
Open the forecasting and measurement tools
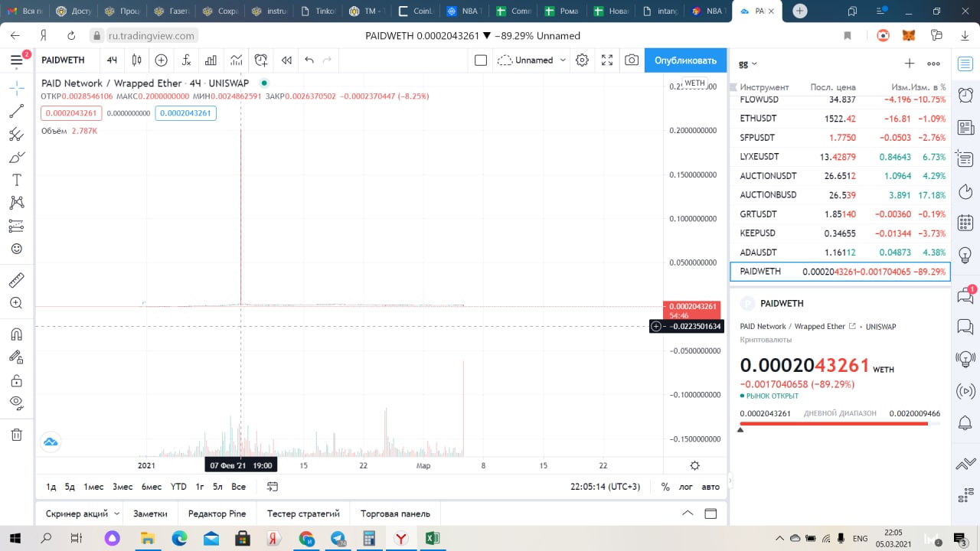click(x=16, y=226)
